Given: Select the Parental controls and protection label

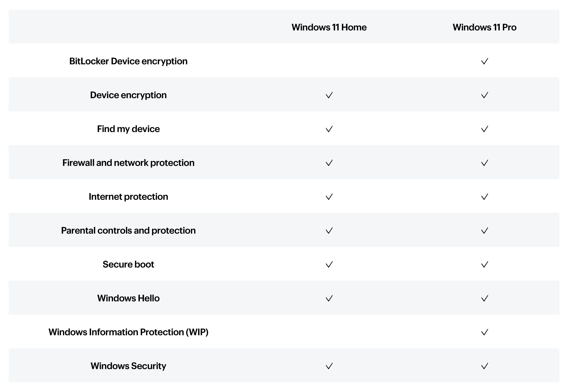Looking at the screenshot, I should click(x=128, y=231).
